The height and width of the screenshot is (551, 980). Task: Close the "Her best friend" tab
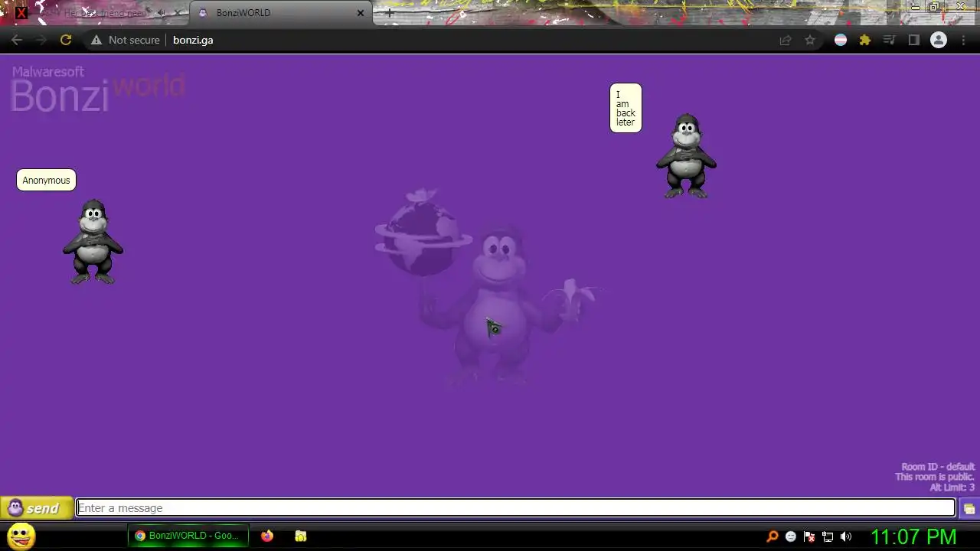(x=178, y=13)
